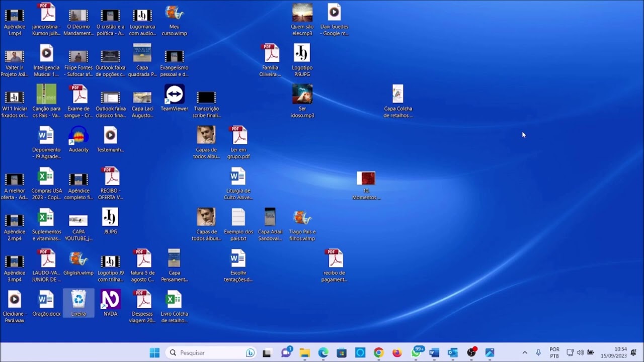Image resolution: width=644 pixels, height=362 pixels.
Task: Open Firefox from the taskbar
Action: [x=397, y=352]
